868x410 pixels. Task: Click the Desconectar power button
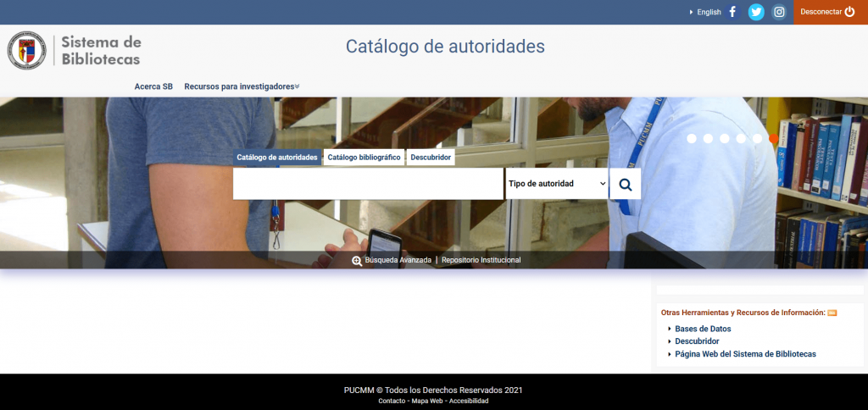pos(830,12)
